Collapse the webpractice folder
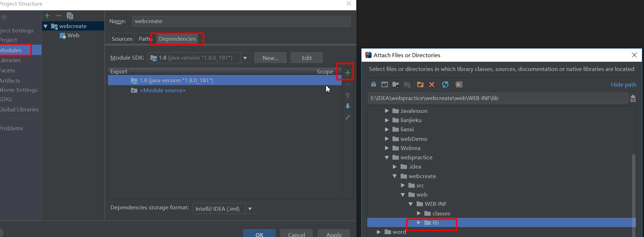Viewport: 644px width, 237px height. click(387, 157)
